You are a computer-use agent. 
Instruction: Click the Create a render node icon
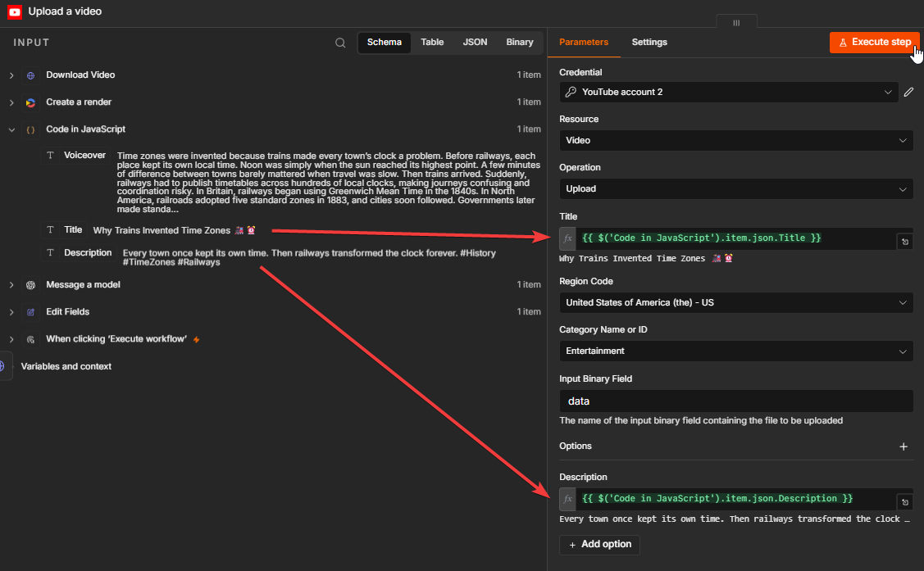pos(30,102)
